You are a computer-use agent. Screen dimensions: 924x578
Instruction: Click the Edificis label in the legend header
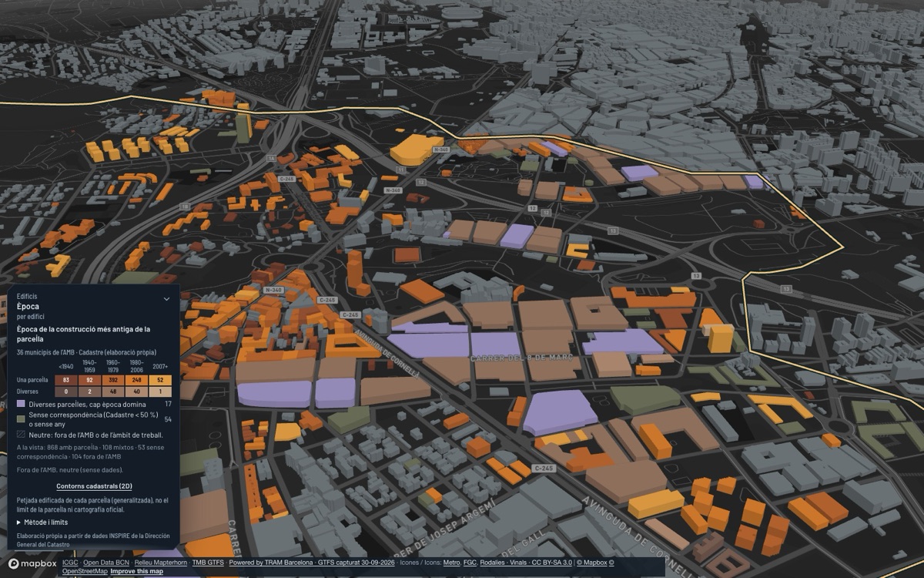(x=27, y=296)
